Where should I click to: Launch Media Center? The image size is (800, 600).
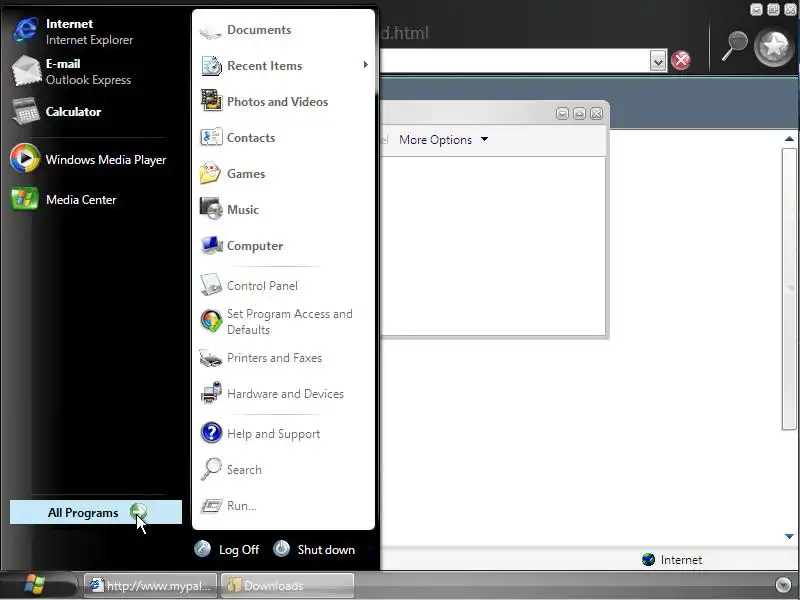[x=64, y=199]
